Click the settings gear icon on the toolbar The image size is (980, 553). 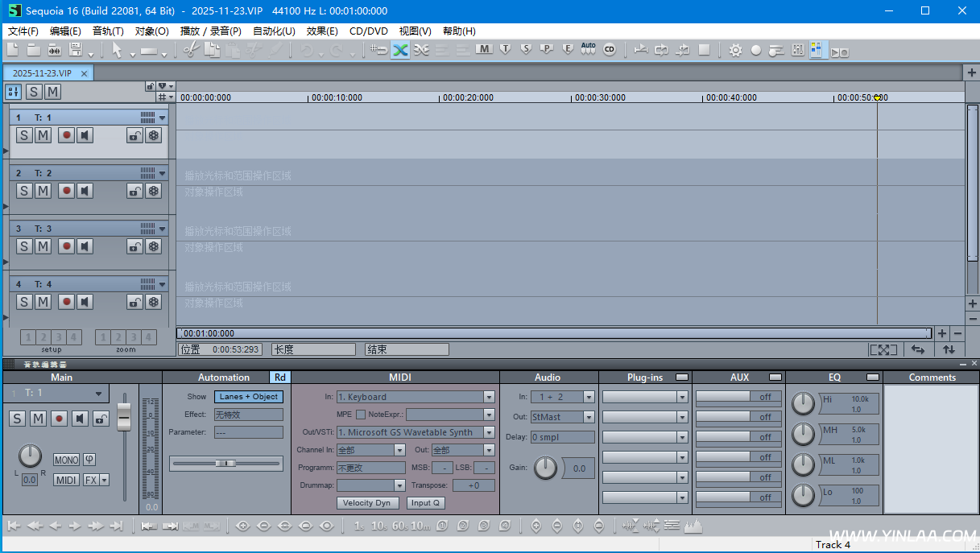pyautogui.click(x=735, y=50)
